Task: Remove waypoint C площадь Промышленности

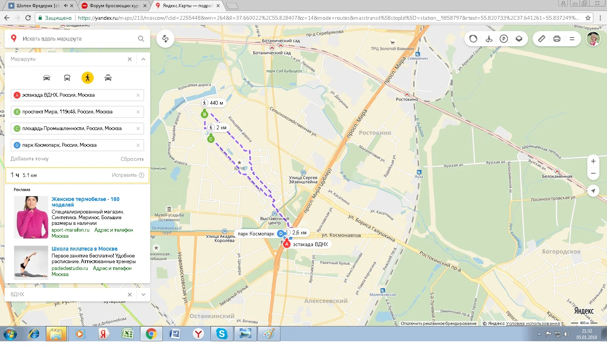Action: 138,129
